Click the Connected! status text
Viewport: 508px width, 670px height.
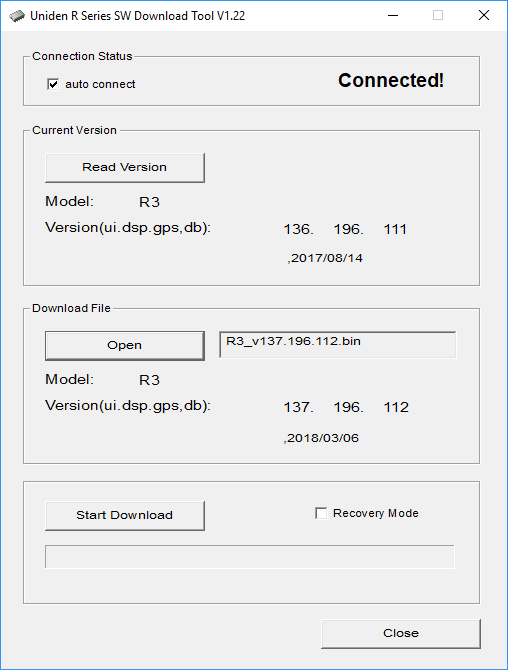coord(391,80)
